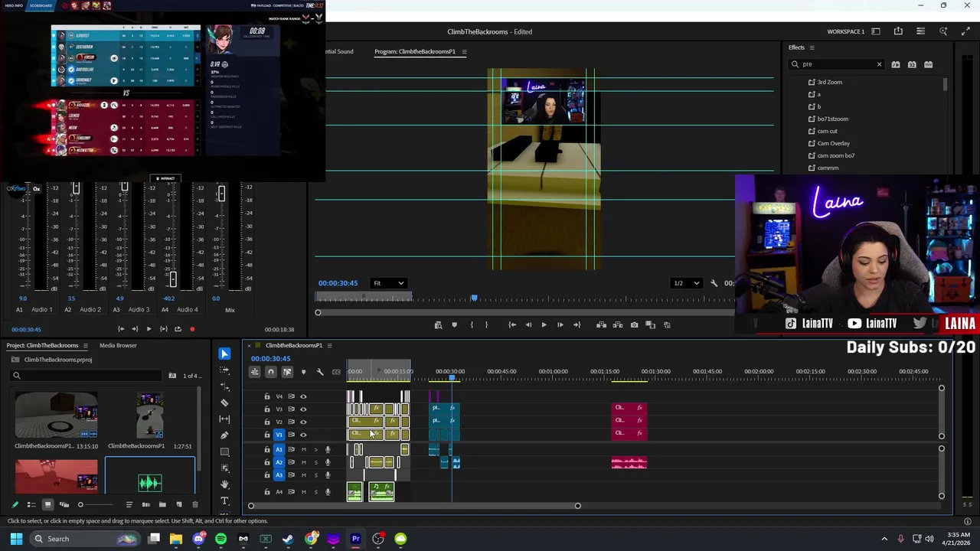Click the timeline Captions track options icon
The image size is (980, 551).
pyautogui.click(x=336, y=372)
